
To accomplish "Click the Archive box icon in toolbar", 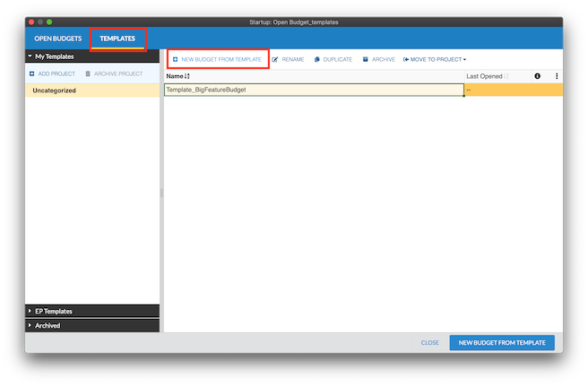I will (x=365, y=59).
